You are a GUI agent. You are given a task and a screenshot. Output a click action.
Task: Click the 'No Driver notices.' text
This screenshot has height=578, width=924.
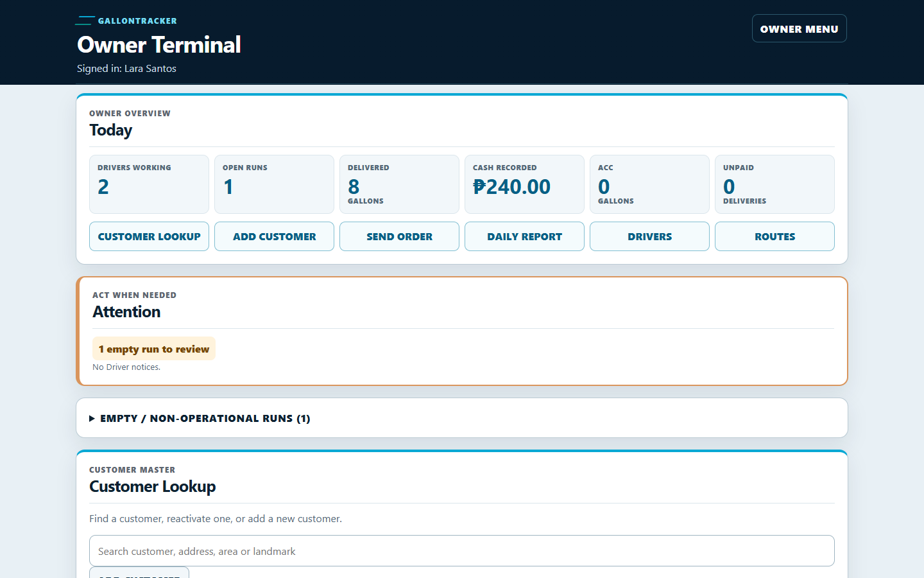click(126, 367)
